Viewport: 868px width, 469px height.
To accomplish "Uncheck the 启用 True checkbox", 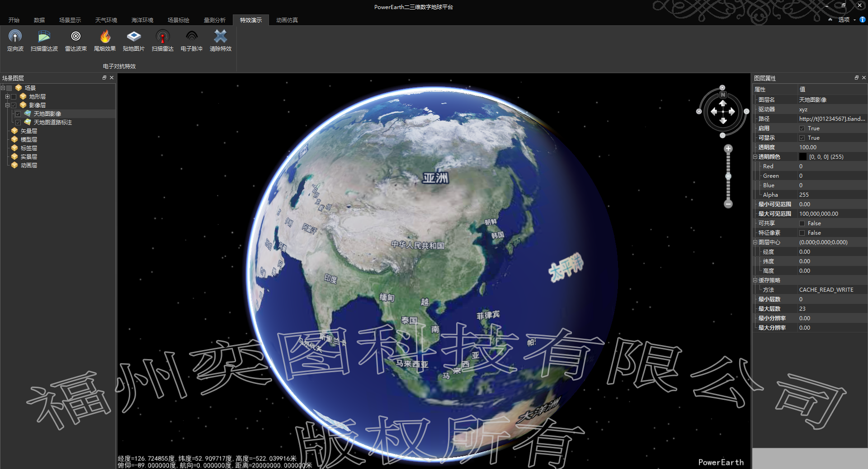I will 802,128.
